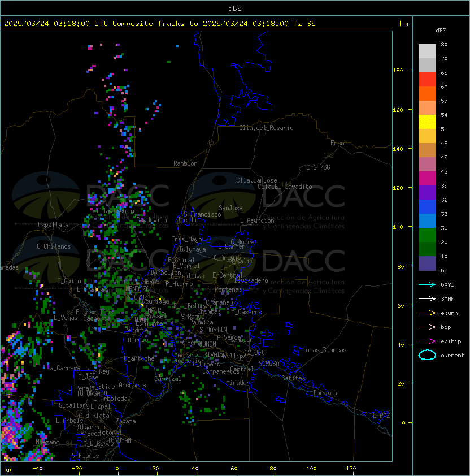Screen dimensions: 470x476
Task: Click the pink bip arrow symbol
Action: coord(427,327)
